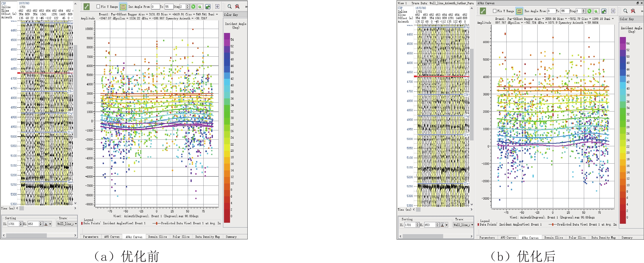644x263 pixels.
Task: Click Inc. Angle From field in left toolbar
Action: coord(155,7)
